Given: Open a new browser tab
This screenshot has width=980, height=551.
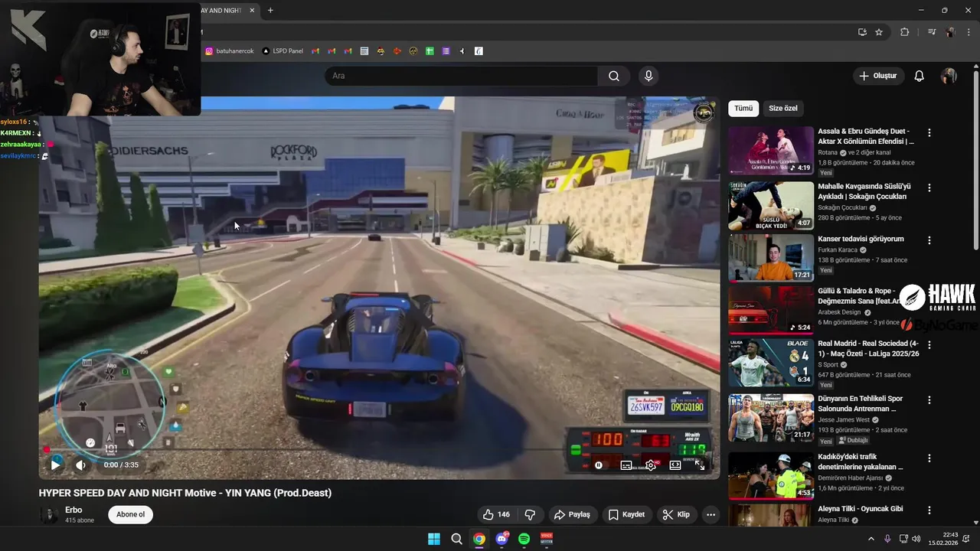Looking at the screenshot, I should pyautogui.click(x=270, y=10).
